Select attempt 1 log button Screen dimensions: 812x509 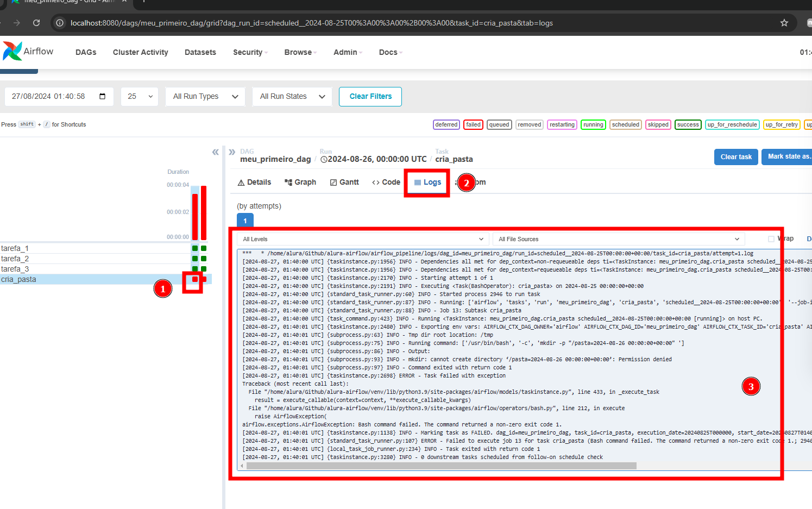coord(245,221)
